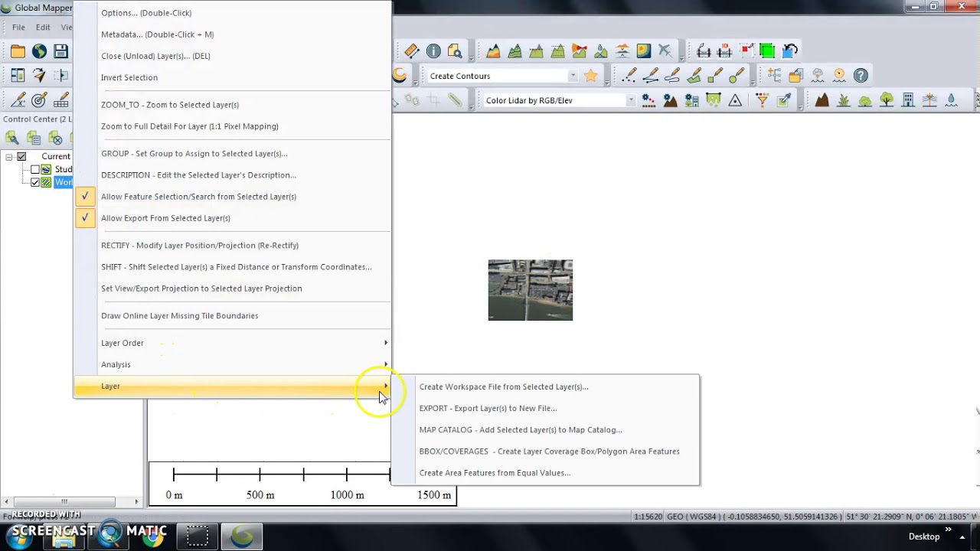Viewport: 980px width, 551px height.
Task: Collapse the Current workspace tree node
Action: tap(8, 156)
